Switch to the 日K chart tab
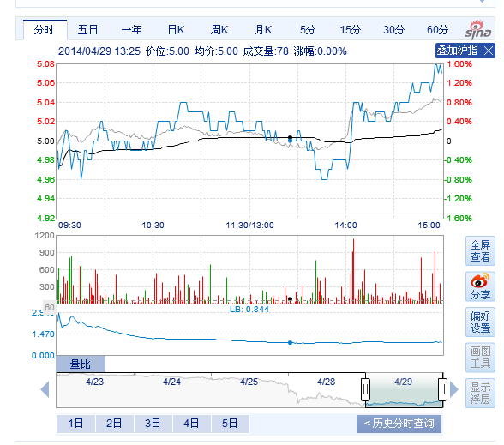This screenshot has height=445, width=504. click(x=176, y=30)
